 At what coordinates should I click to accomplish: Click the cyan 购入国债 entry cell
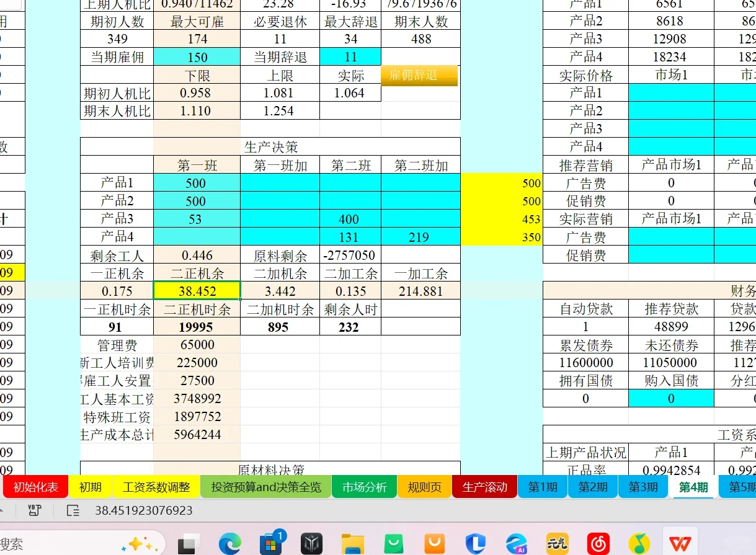[x=671, y=398]
